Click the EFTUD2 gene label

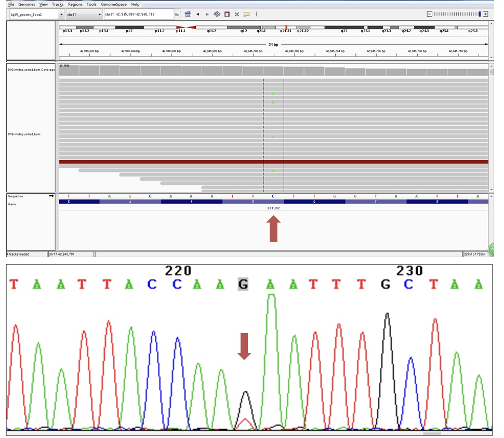point(273,208)
